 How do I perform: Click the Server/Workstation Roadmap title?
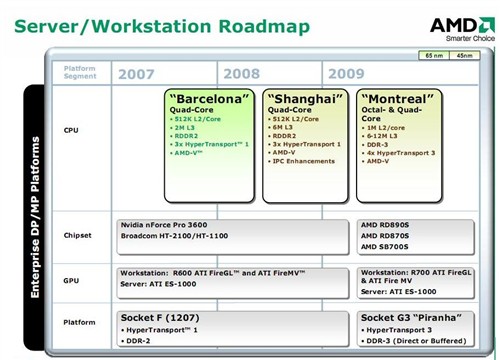point(162,27)
